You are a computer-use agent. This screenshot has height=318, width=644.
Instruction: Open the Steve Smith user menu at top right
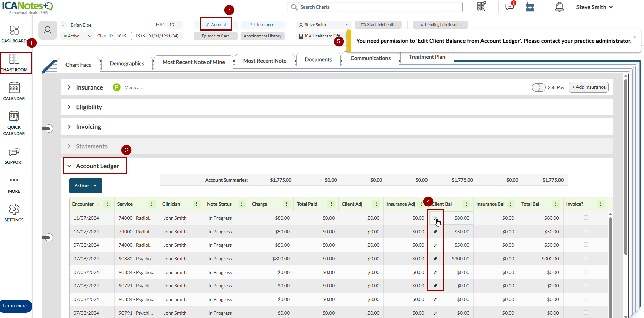594,7
